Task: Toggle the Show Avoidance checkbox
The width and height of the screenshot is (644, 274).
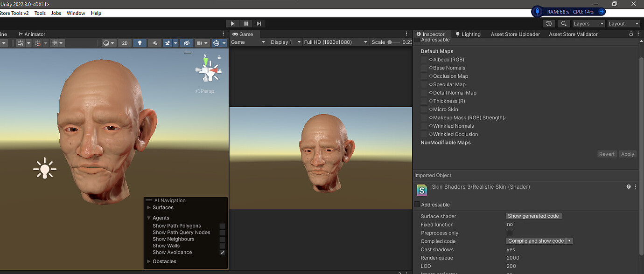Action: click(x=223, y=252)
